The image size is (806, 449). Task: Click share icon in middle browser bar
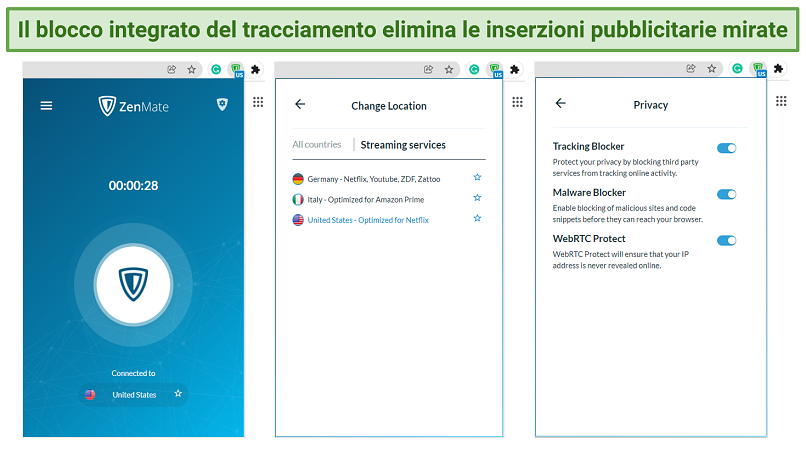coord(428,69)
